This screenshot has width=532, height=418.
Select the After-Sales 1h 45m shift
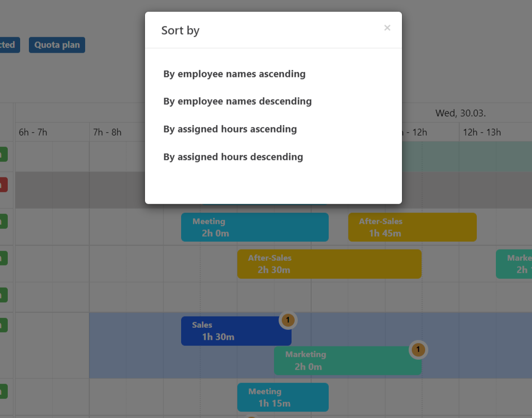point(412,227)
